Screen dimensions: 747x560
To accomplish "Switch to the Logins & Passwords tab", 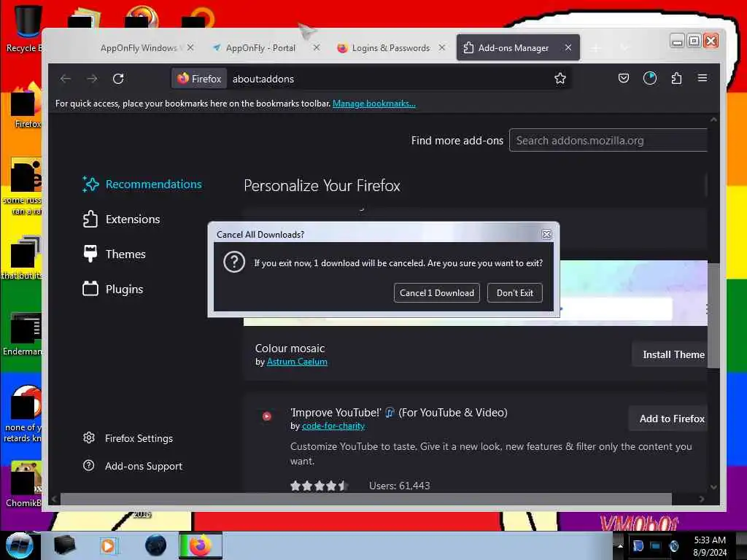I will click(x=390, y=47).
